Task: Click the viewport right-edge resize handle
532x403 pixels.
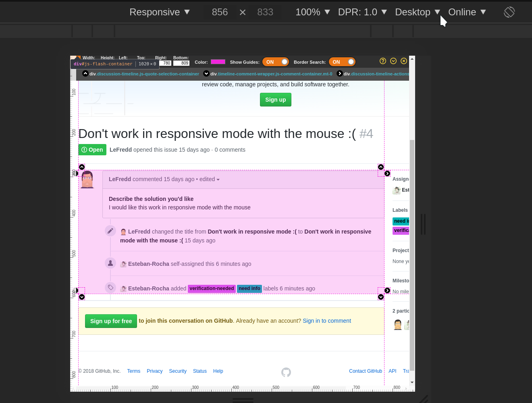Action: pyautogui.click(x=423, y=224)
